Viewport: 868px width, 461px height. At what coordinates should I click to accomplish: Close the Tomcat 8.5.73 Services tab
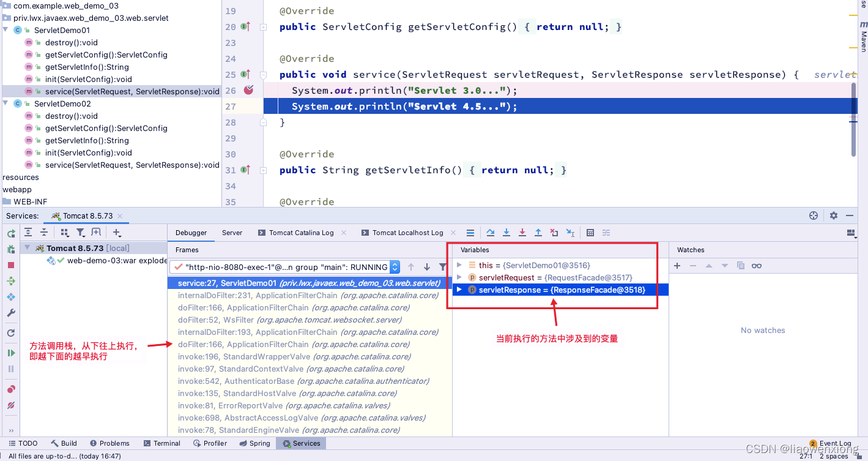120,216
